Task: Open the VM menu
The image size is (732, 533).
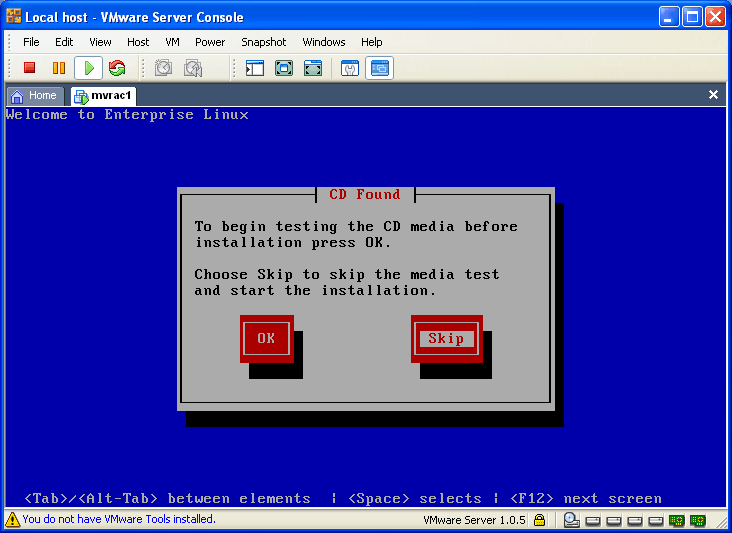Action: [x=172, y=42]
